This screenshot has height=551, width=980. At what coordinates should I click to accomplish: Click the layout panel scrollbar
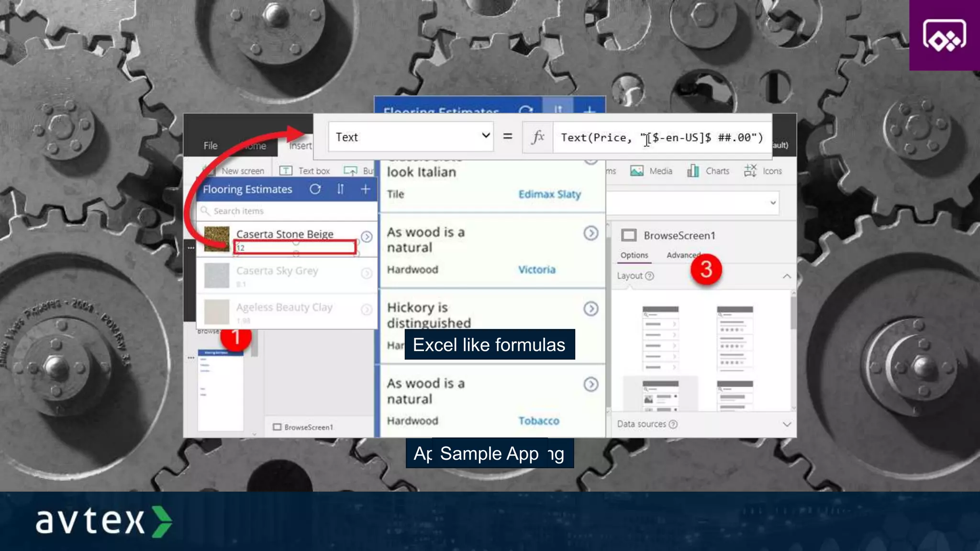pos(793,312)
